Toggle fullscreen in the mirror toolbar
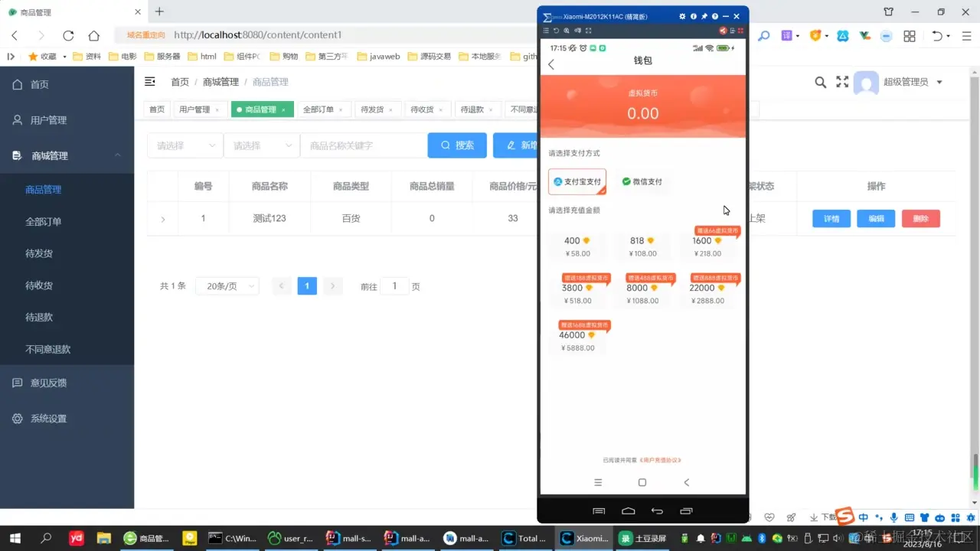This screenshot has height=551, width=980. coord(588,31)
